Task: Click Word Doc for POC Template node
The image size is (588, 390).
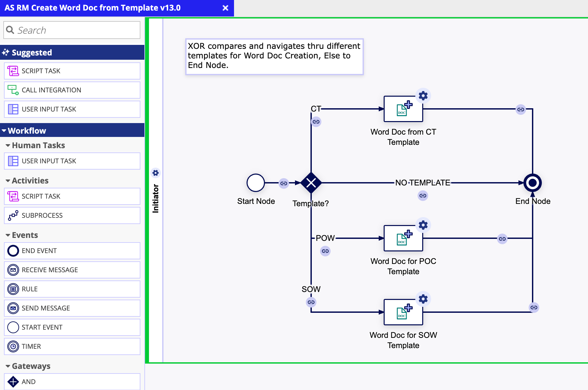Action: click(x=403, y=238)
